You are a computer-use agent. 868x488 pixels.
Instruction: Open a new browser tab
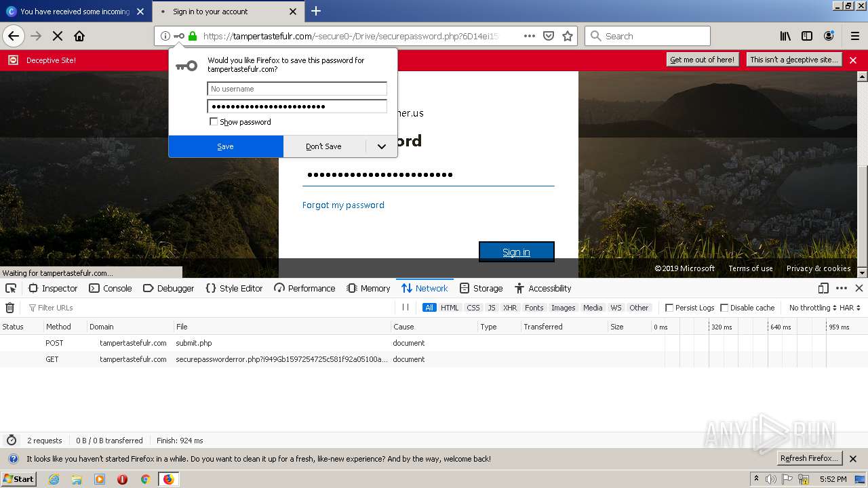click(316, 11)
